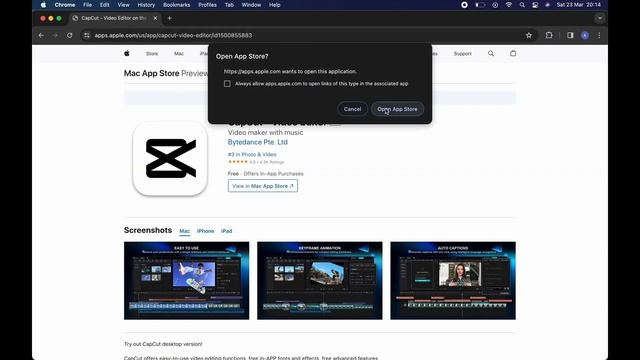Bookmark this page with star icon

[x=529, y=36]
